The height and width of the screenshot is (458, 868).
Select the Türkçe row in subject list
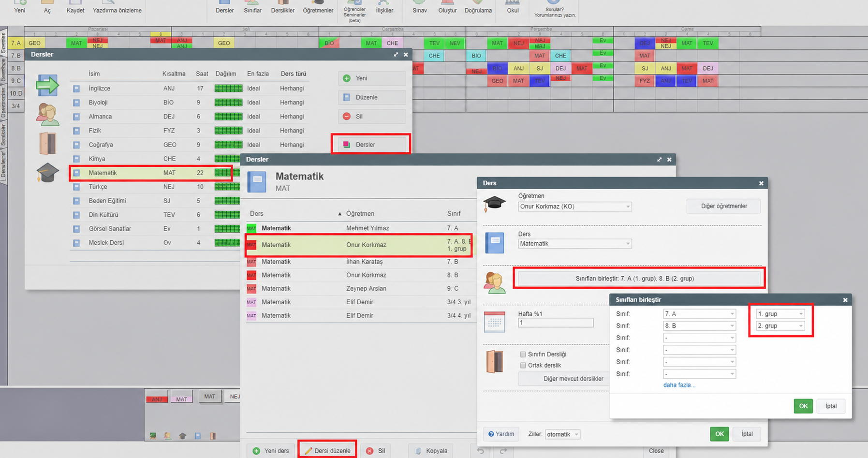point(150,187)
